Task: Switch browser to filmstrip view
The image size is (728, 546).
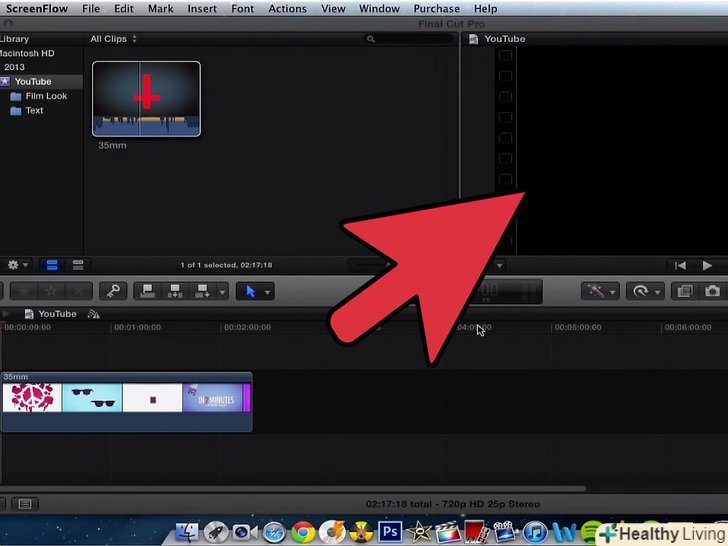Action: point(52,265)
